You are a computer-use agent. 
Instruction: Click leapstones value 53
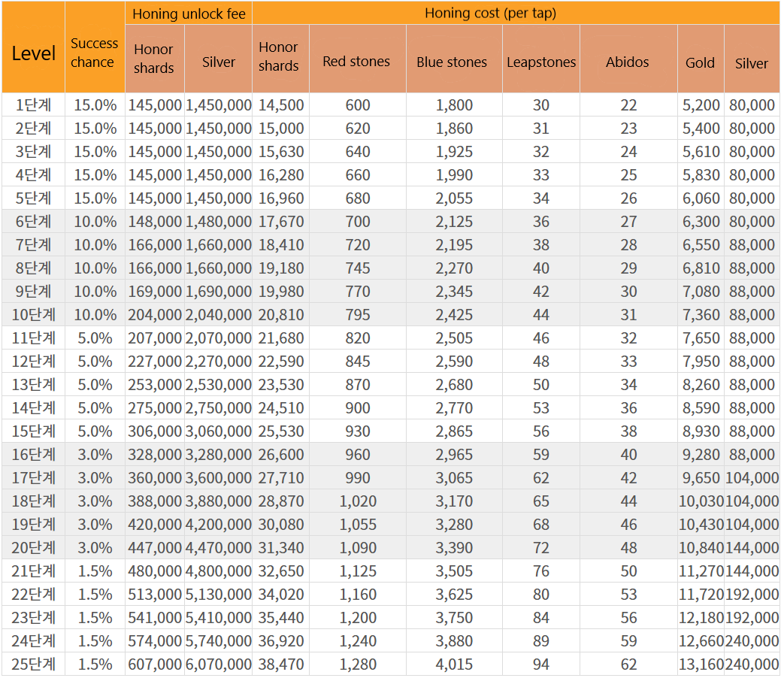click(541, 408)
